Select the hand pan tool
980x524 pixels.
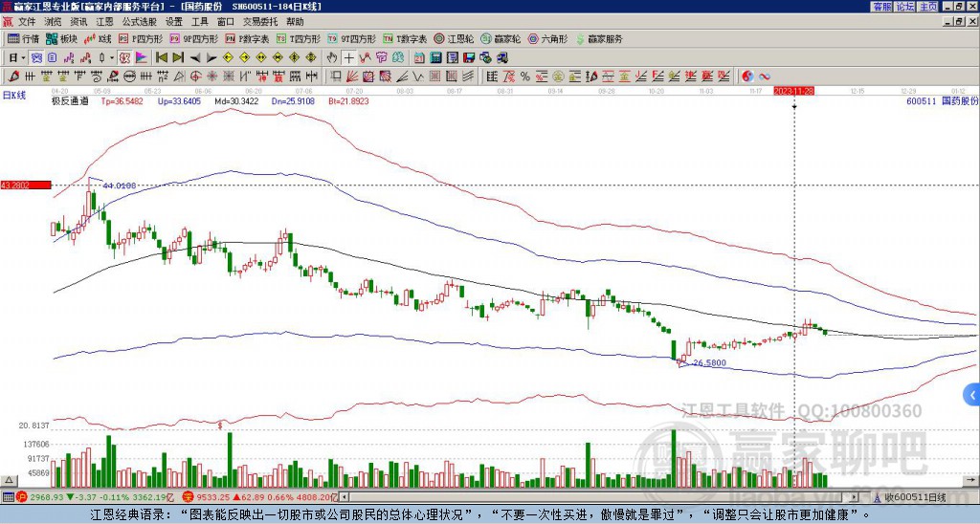click(332, 58)
